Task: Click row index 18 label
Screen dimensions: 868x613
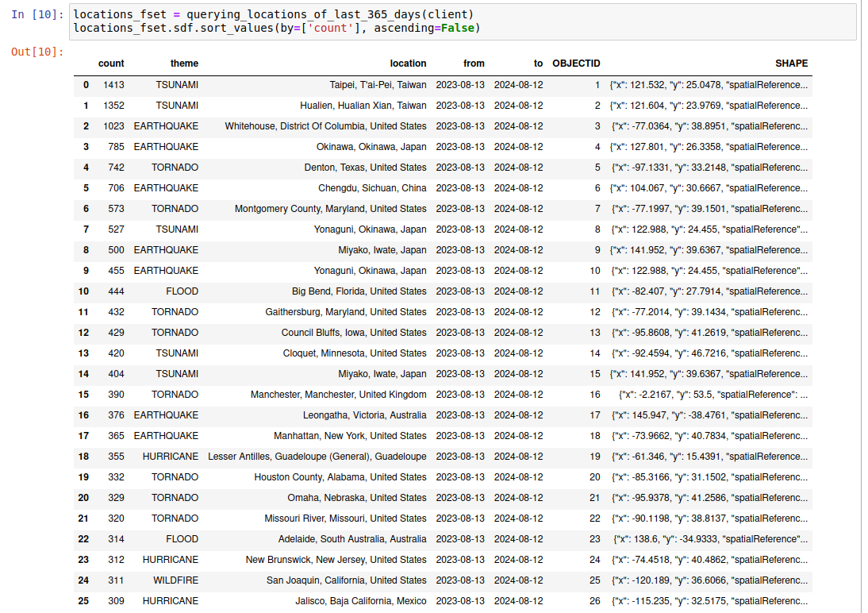Action: tap(83, 457)
